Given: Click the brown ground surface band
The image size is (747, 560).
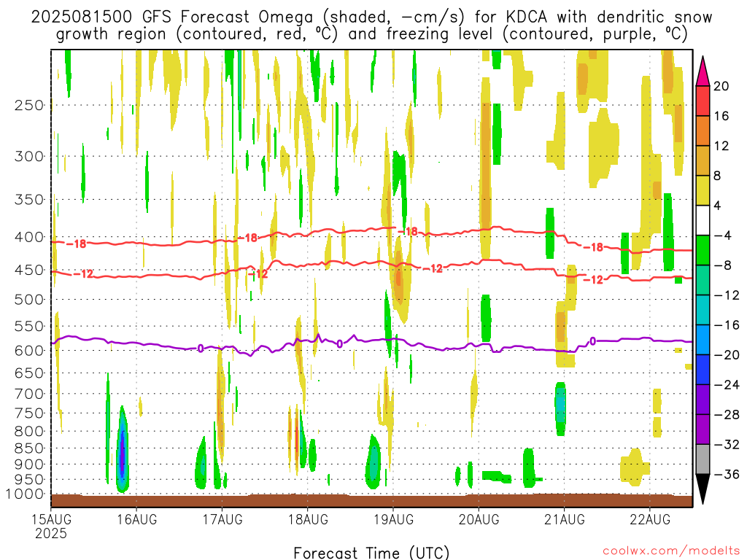Looking at the screenshot, I should coord(371,501).
